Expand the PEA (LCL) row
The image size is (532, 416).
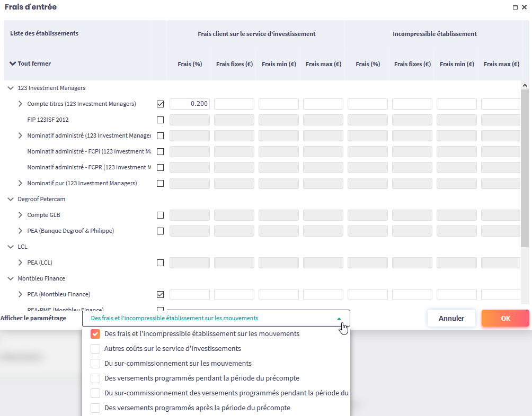[x=21, y=263]
